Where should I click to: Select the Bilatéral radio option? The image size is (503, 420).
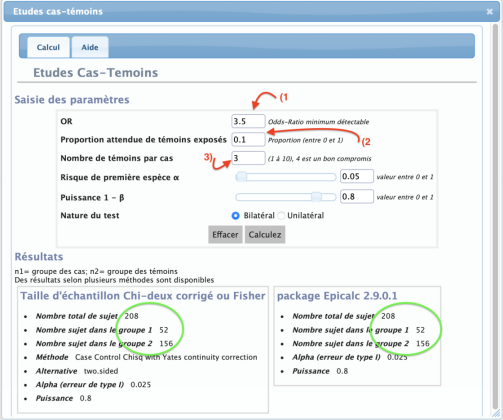click(236, 216)
